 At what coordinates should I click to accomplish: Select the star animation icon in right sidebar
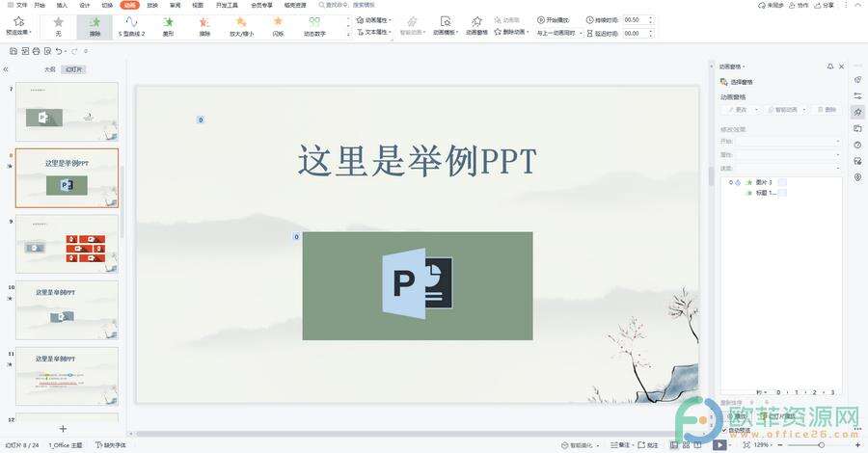click(857, 112)
